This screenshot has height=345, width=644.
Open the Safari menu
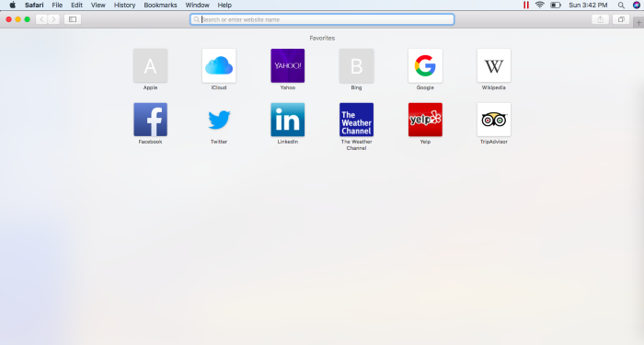point(34,5)
